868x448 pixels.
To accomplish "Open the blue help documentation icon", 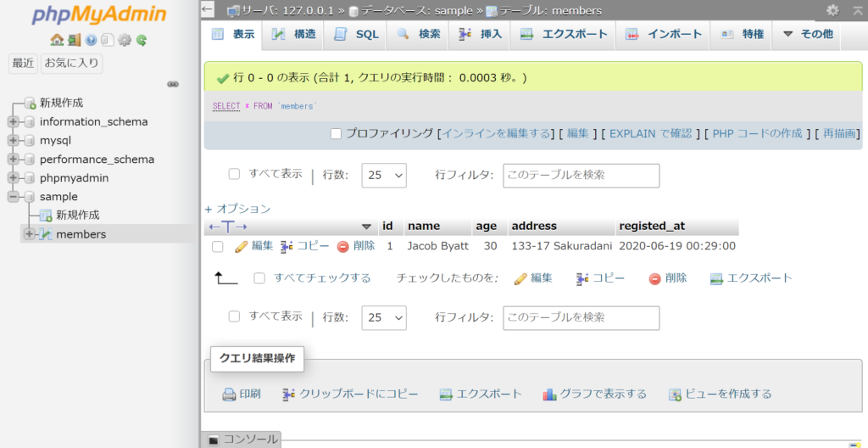I will (91, 40).
